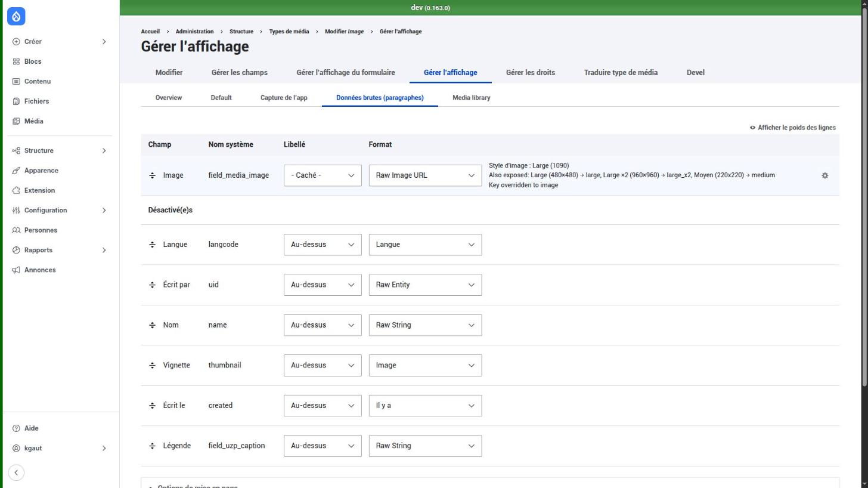Viewport: 868px width, 488px height.
Task: Expand the Rapports sidebar submenu
Action: coord(104,250)
